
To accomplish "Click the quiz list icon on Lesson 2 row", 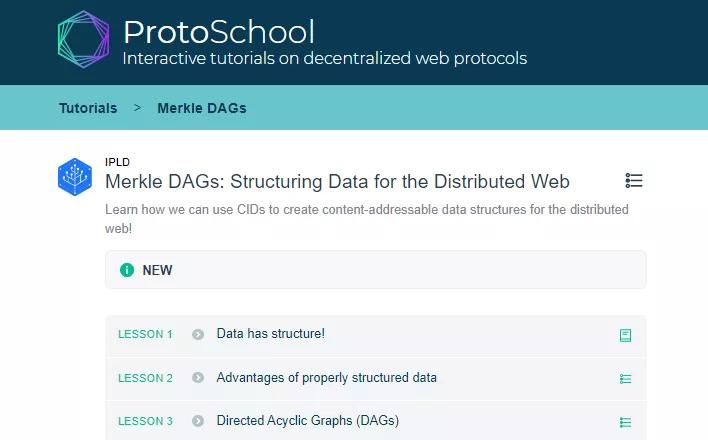I will pos(625,379).
